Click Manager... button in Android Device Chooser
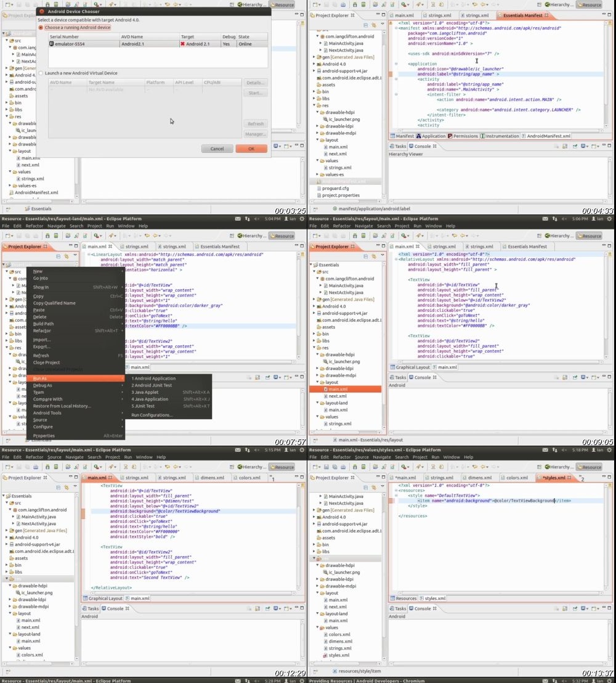 click(255, 134)
